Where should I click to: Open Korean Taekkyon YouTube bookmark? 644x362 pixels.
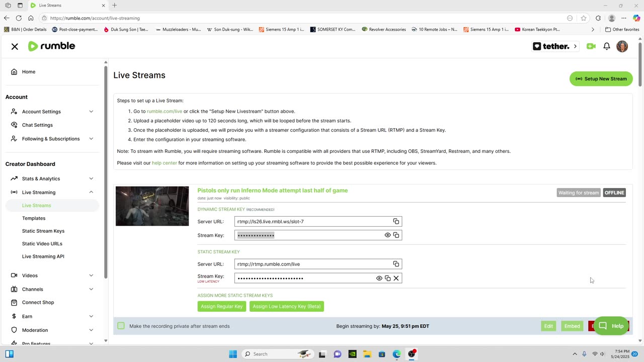(x=537, y=29)
